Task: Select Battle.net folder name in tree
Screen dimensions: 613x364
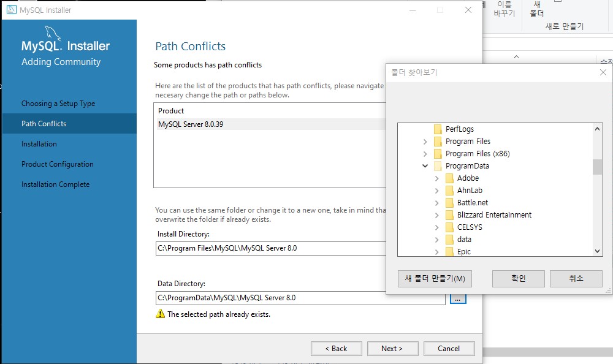Action: pos(473,202)
